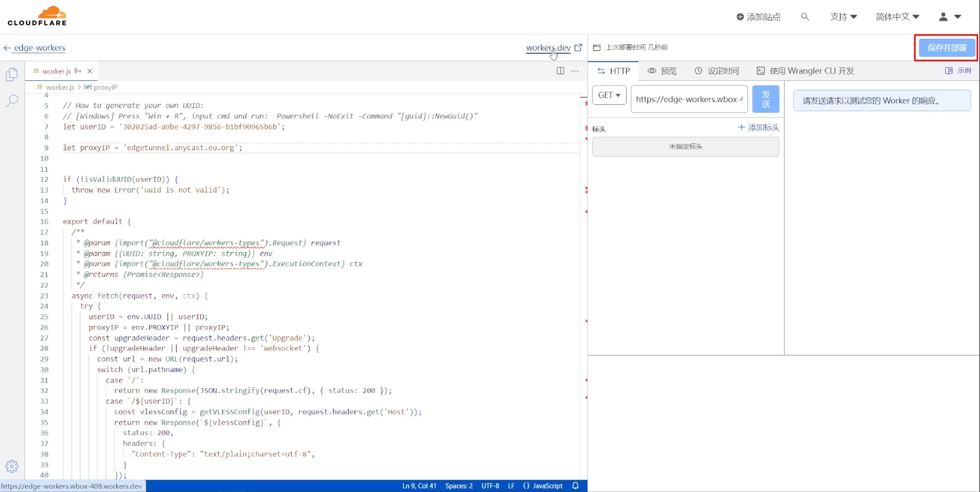This screenshot has height=492, width=980.
Task: Open the GET method dropdown
Action: click(x=609, y=95)
